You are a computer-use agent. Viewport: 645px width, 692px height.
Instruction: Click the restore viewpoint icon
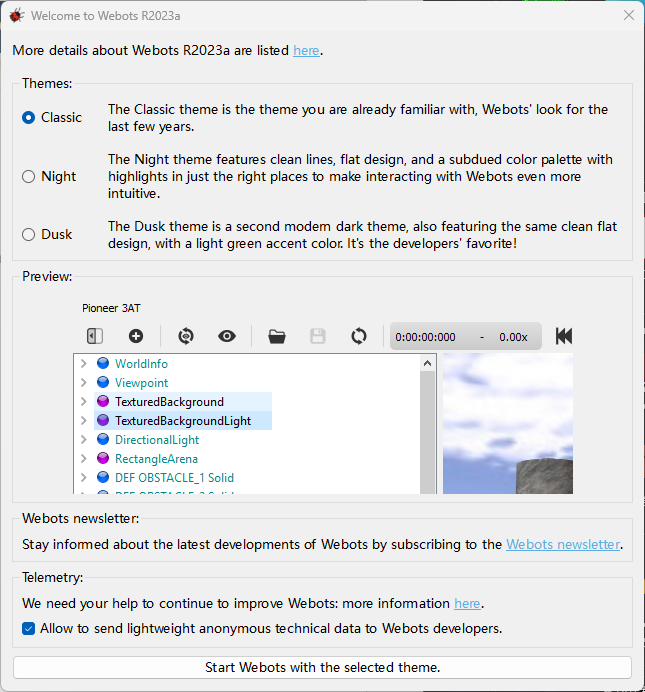tap(186, 336)
